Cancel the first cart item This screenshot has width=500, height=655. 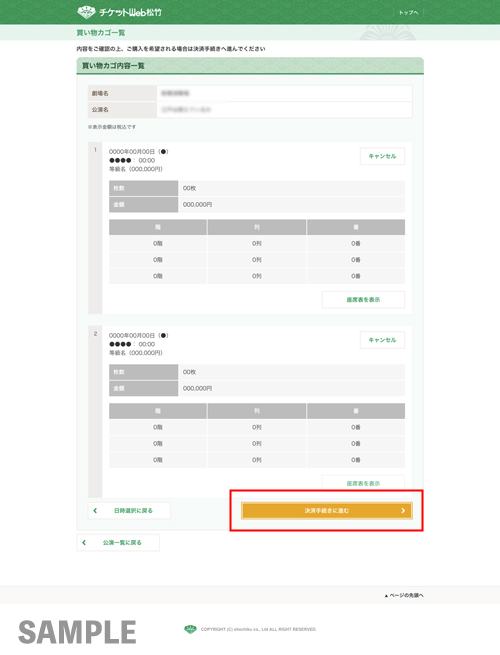click(382, 156)
